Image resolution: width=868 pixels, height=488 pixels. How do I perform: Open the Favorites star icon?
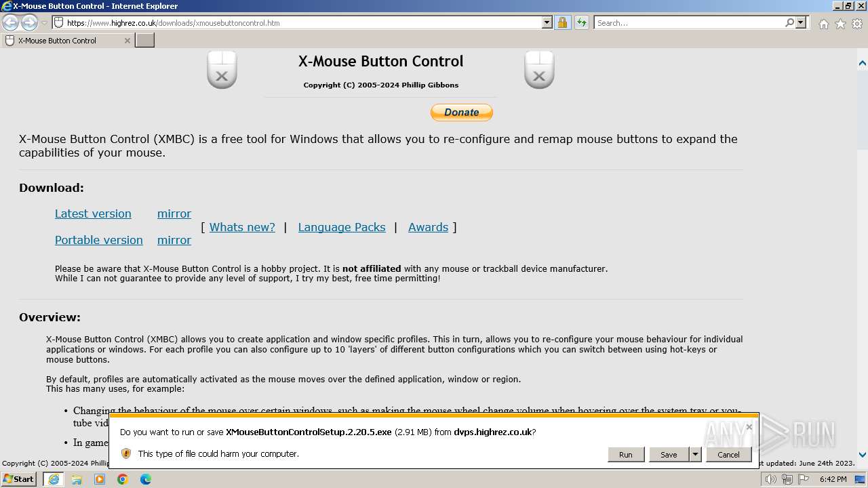840,24
